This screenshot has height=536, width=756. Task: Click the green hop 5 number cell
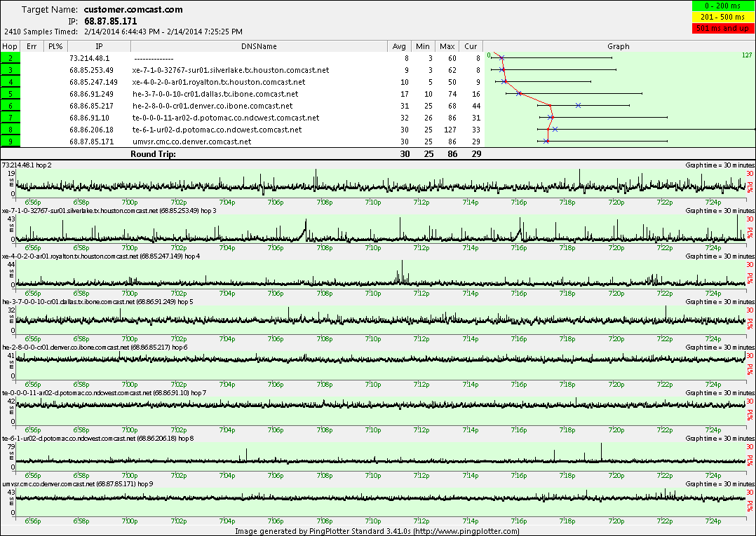point(11,94)
